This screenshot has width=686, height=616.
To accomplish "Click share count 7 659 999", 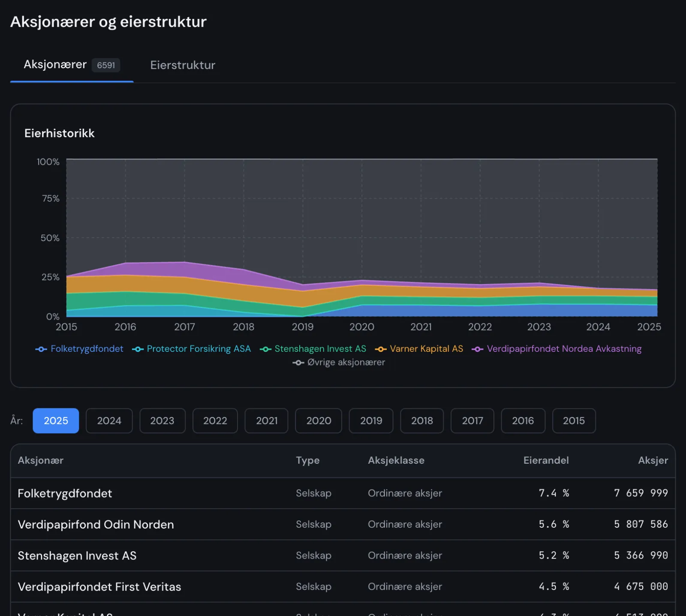I will pyautogui.click(x=641, y=493).
